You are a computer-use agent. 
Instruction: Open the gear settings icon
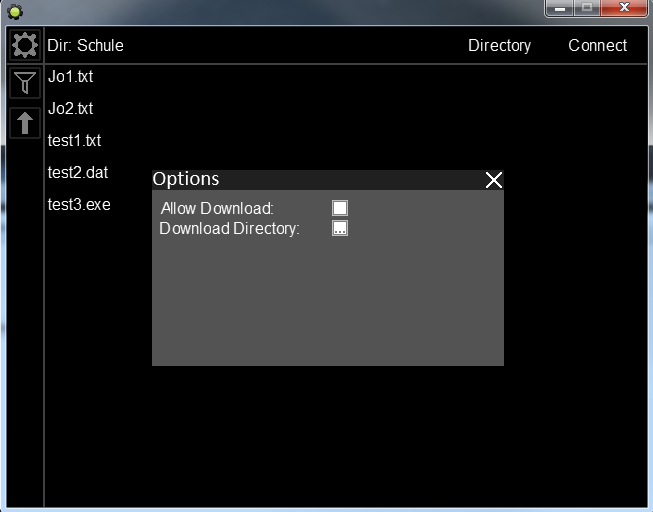(24, 45)
